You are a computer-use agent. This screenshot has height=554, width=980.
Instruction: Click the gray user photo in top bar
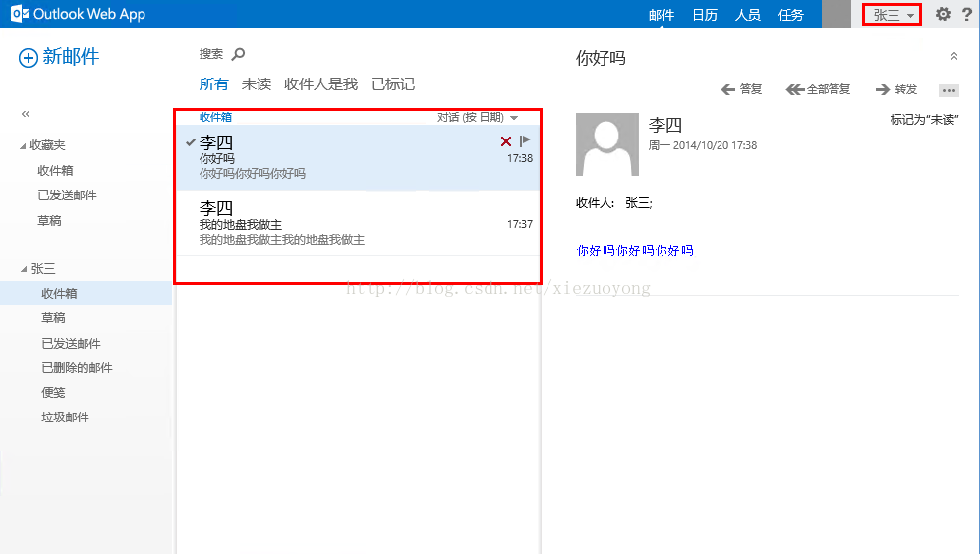[836, 14]
